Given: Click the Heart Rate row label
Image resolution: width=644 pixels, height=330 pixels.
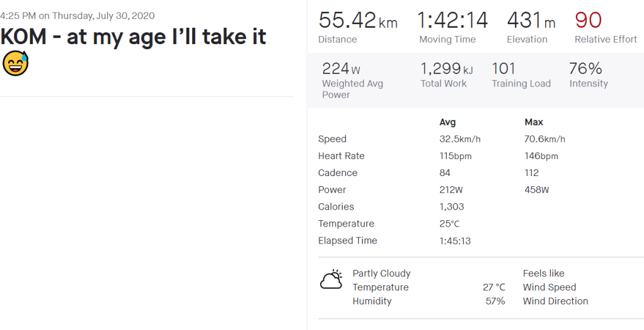Looking at the screenshot, I should coord(341,156).
